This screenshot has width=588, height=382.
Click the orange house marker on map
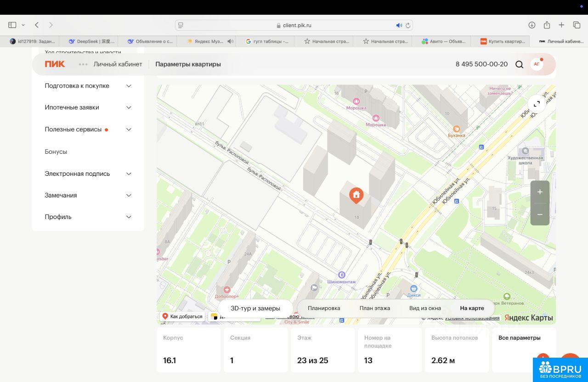356,195
